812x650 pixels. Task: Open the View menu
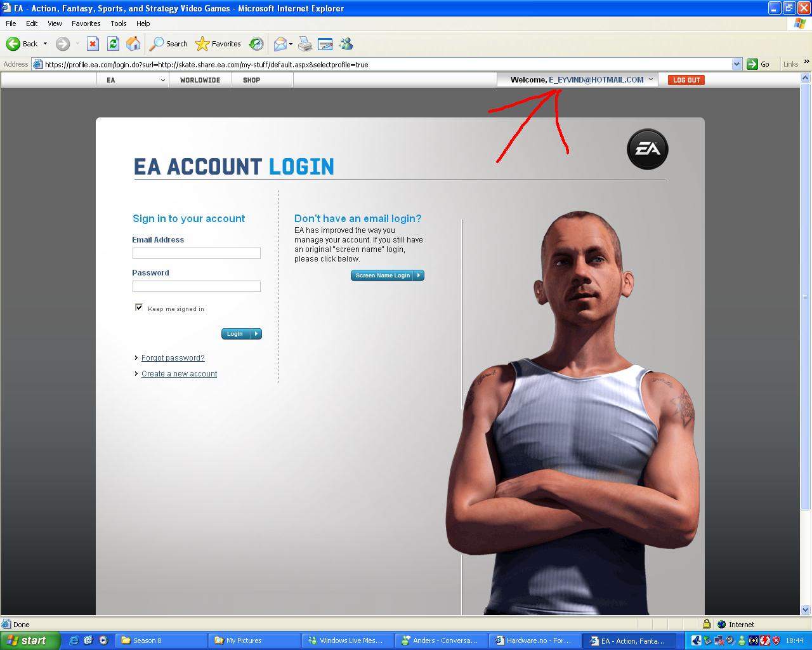pos(55,23)
